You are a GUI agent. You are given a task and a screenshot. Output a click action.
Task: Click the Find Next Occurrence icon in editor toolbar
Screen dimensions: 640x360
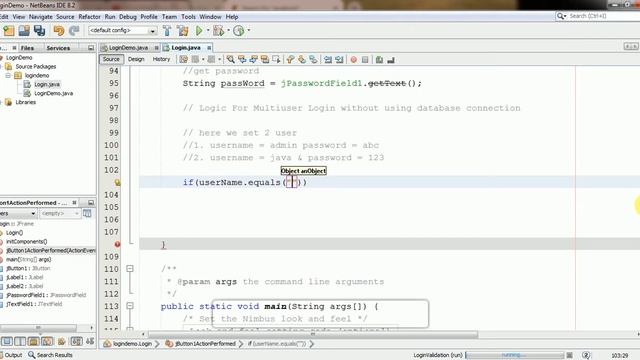click(x=253, y=60)
